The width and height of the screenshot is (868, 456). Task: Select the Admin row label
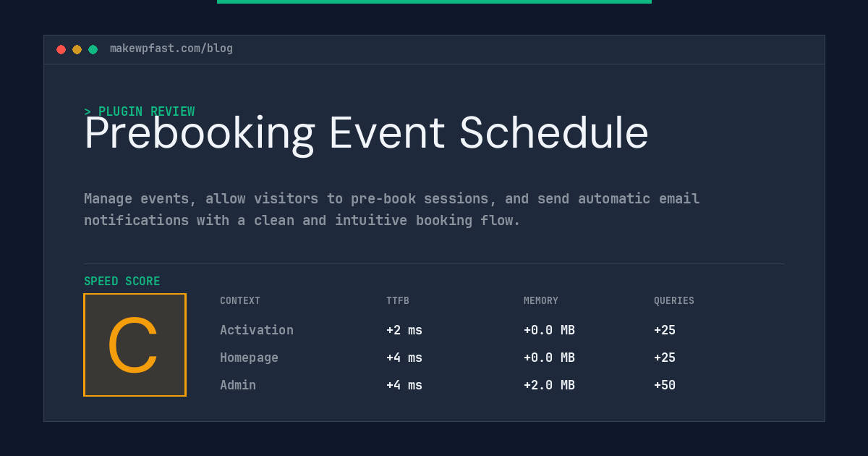[238, 385]
